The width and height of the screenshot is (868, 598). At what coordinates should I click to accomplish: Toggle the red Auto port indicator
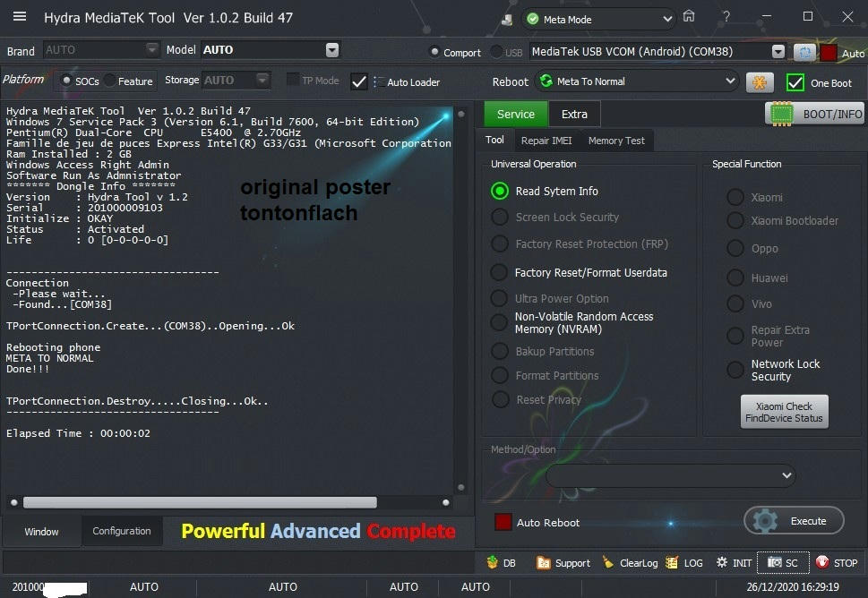point(829,53)
